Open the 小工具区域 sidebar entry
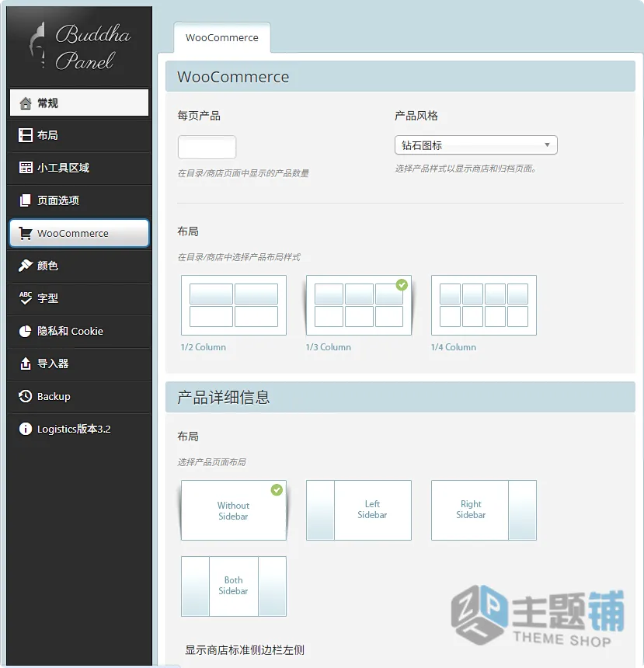This screenshot has width=644, height=668. pos(79,168)
